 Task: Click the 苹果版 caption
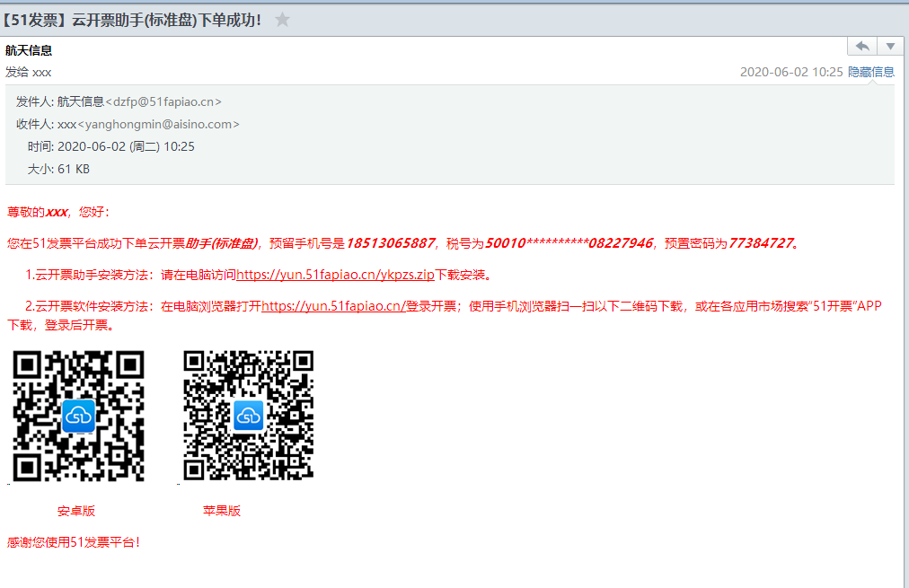click(222, 511)
